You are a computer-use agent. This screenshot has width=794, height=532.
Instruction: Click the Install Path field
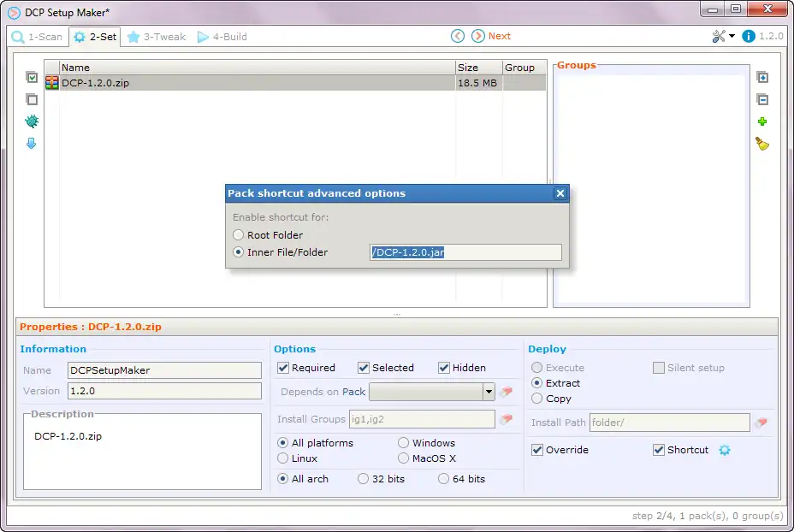coord(669,423)
